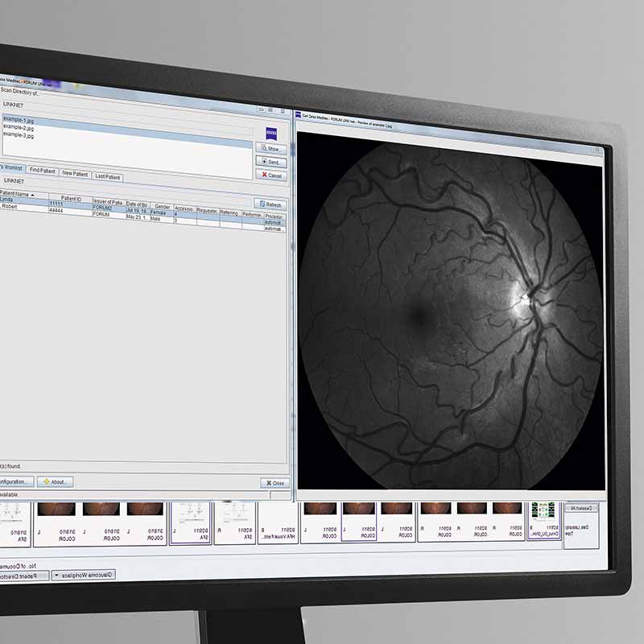Open the Configuration settings button

[15, 481]
